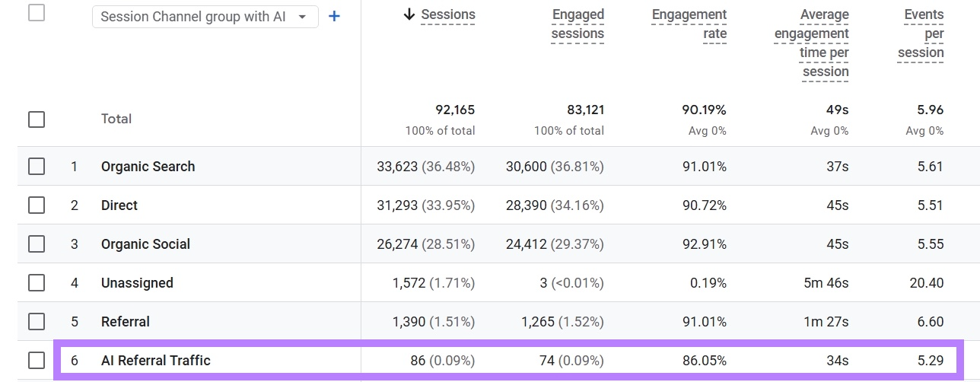Click the plus icon to add secondary dimension

(333, 16)
